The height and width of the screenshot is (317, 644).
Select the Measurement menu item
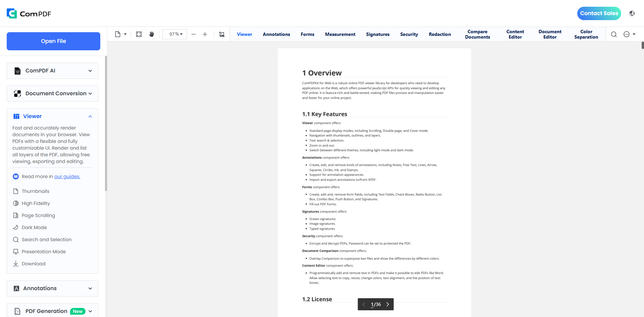coord(340,34)
